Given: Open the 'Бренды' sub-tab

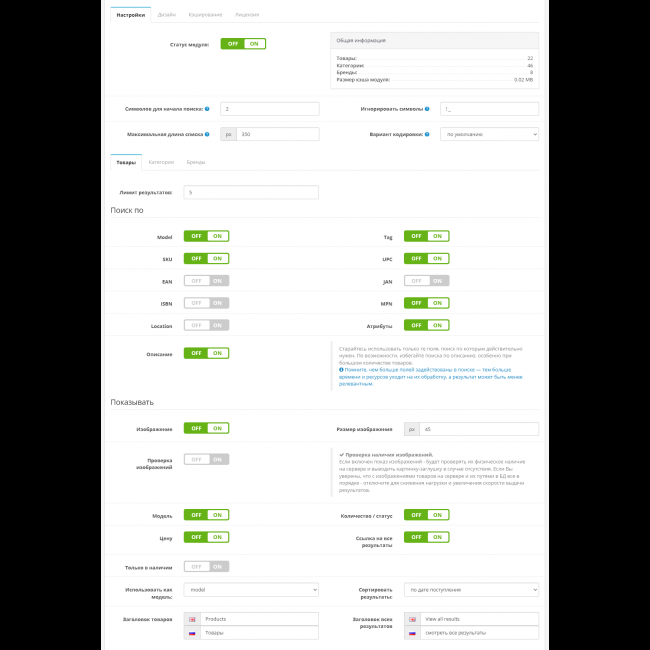Looking at the screenshot, I should coord(196,161).
